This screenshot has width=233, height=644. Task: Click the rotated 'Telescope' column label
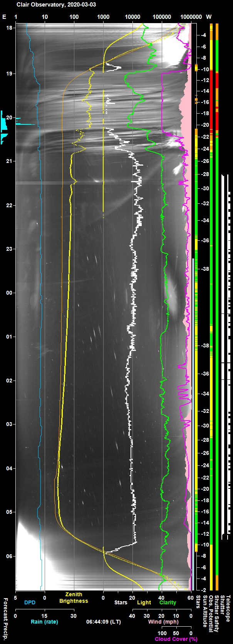pos(228,609)
